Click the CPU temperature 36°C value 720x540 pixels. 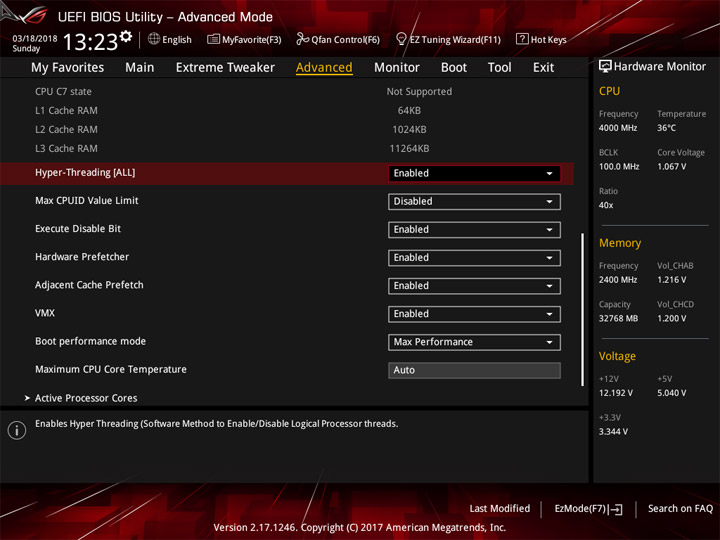coord(666,128)
